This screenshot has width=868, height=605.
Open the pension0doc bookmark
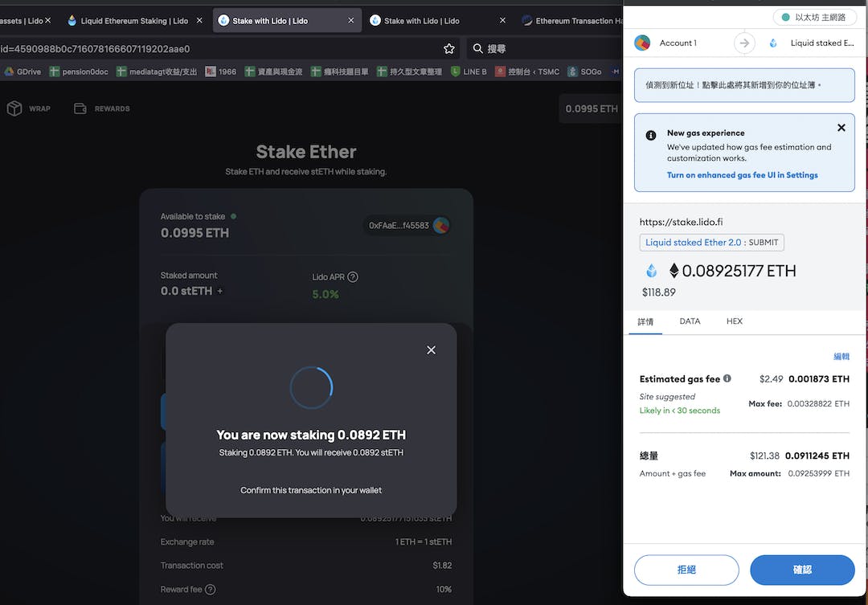[79, 72]
